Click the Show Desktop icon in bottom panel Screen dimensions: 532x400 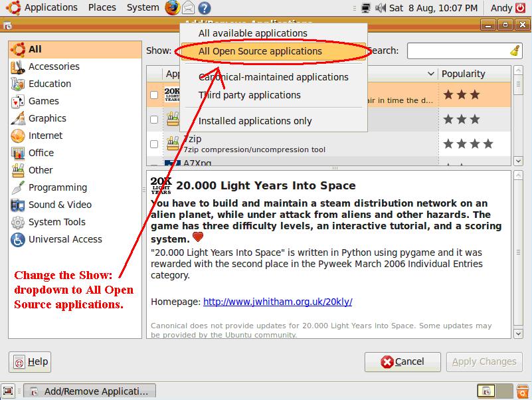pyautogui.click(x=8, y=391)
